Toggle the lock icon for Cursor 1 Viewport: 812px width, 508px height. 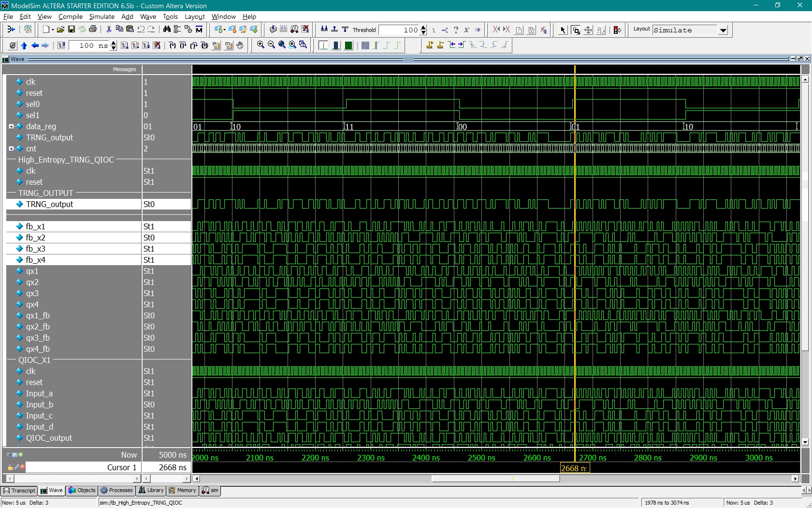tap(10, 467)
